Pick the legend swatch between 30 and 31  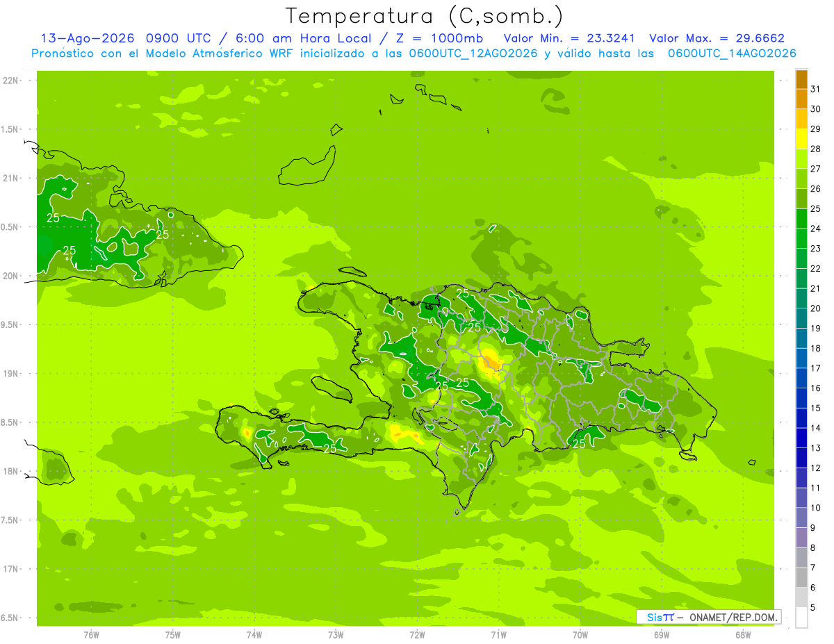click(x=801, y=99)
